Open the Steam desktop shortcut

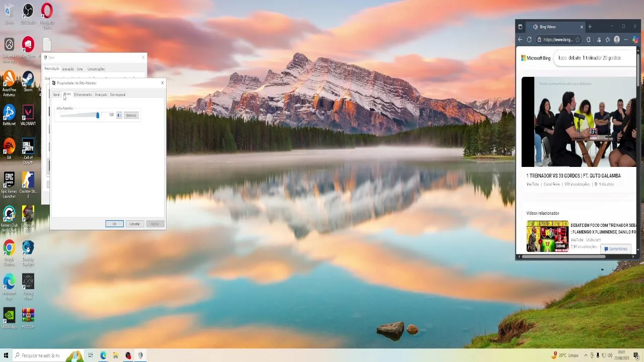(28, 81)
